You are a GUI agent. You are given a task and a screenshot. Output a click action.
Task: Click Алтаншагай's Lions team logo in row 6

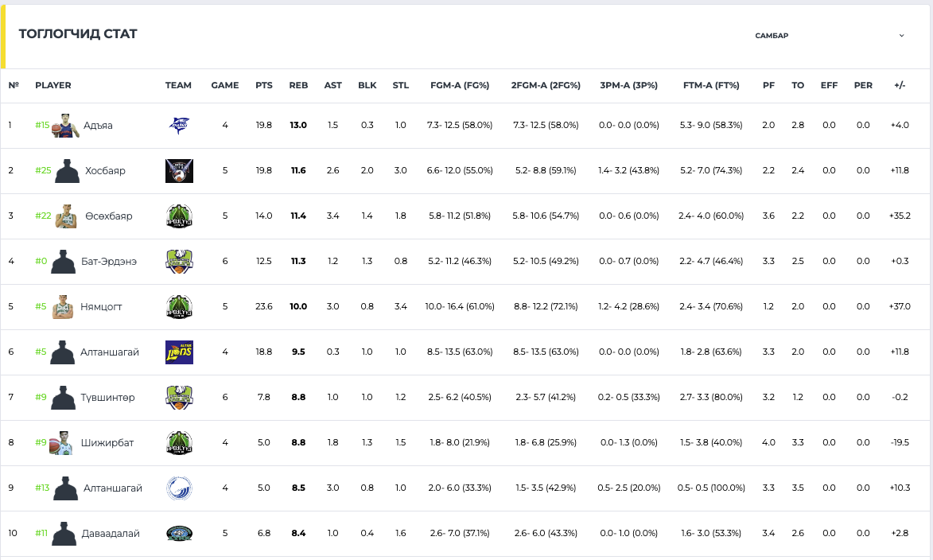[x=179, y=352]
